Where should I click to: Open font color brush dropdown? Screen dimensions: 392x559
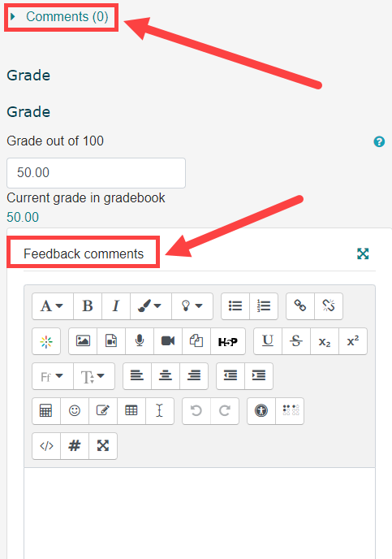coord(151,306)
